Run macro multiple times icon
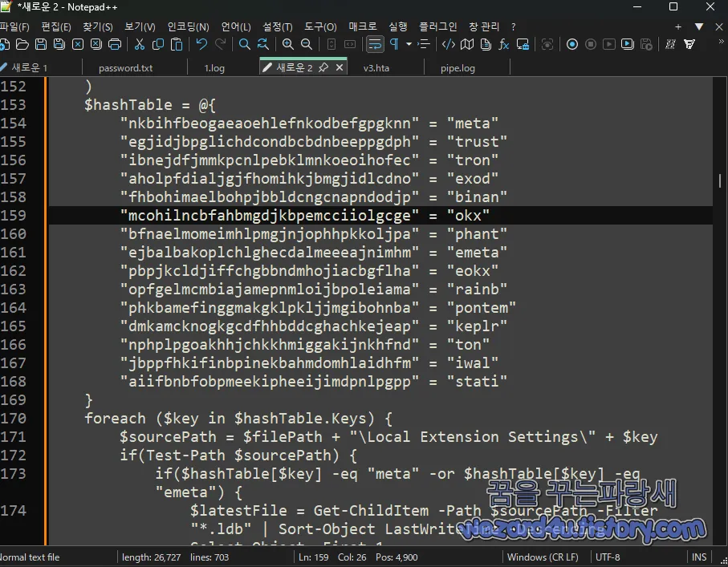 (x=627, y=45)
